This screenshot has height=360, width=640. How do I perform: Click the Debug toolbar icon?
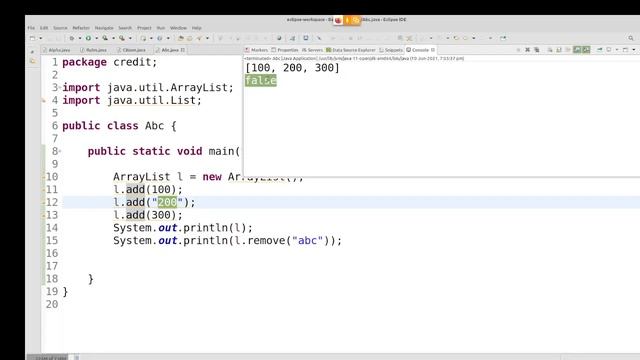click(71, 38)
